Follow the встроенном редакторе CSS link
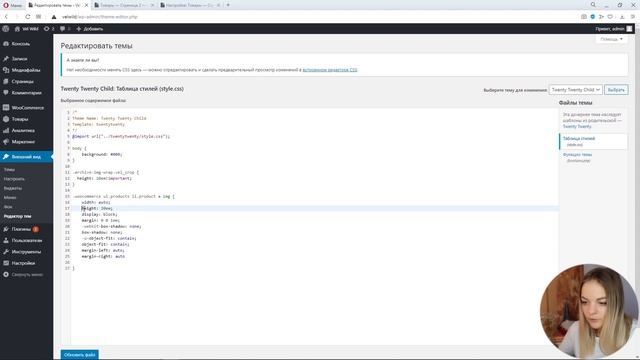The height and width of the screenshot is (360, 640). tap(330, 70)
